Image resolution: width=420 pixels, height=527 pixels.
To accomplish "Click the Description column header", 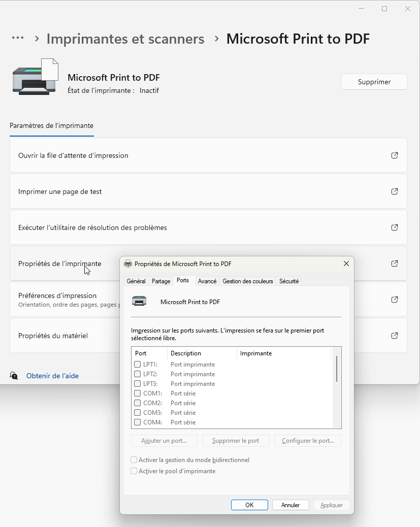I will (202, 353).
